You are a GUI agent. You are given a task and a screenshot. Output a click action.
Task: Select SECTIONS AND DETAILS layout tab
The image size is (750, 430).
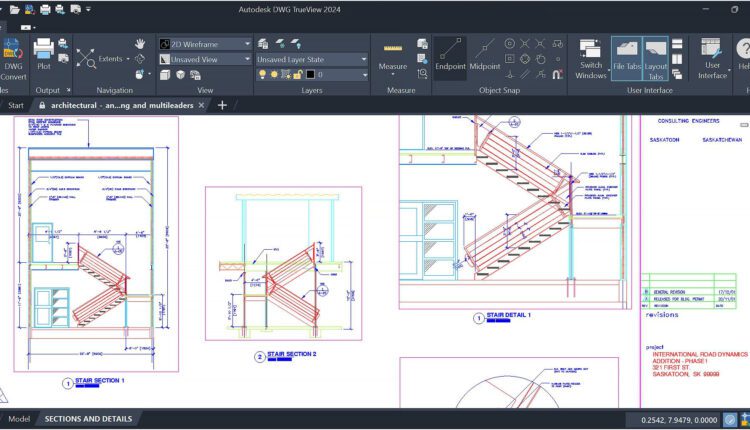click(x=88, y=419)
